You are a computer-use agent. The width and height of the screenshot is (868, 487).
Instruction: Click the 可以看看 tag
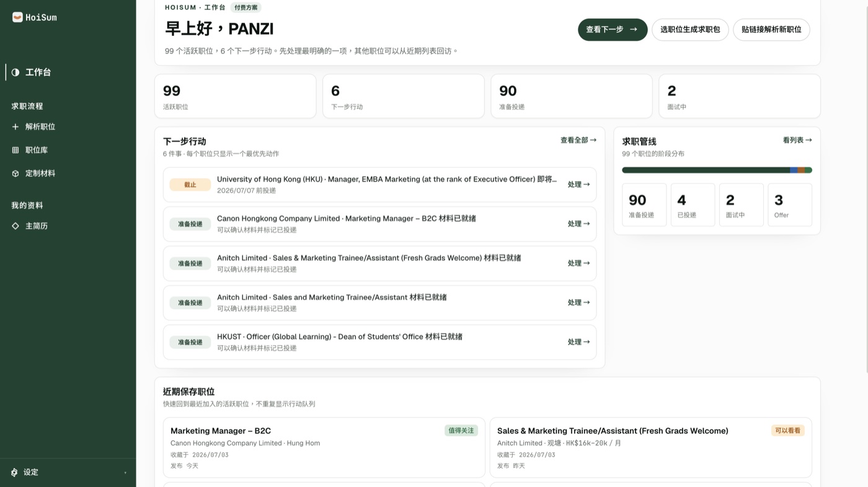pyautogui.click(x=787, y=431)
